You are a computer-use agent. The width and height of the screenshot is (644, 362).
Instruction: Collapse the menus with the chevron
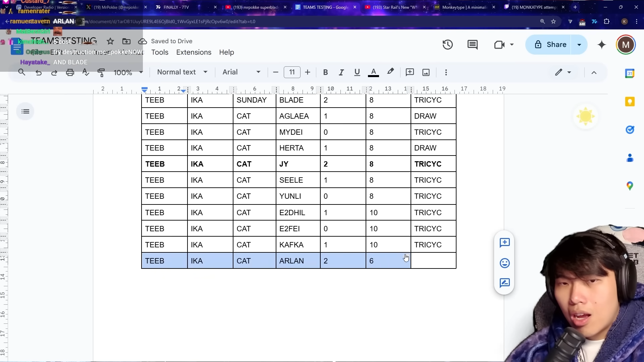594,72
